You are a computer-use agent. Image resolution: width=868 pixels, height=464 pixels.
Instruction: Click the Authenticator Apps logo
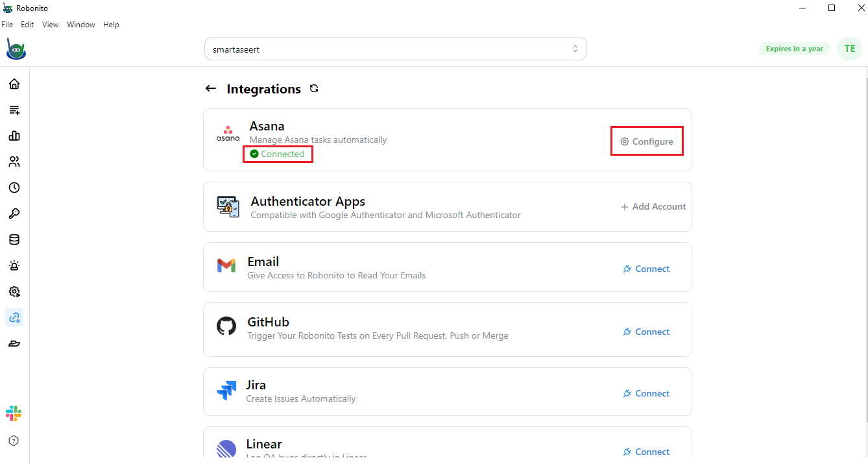(x=228, y=206)
